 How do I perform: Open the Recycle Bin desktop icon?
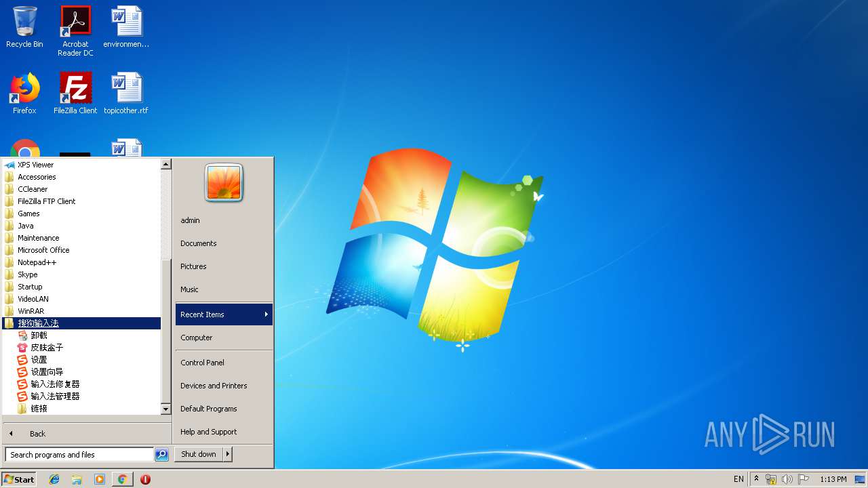tap(24, 27)
